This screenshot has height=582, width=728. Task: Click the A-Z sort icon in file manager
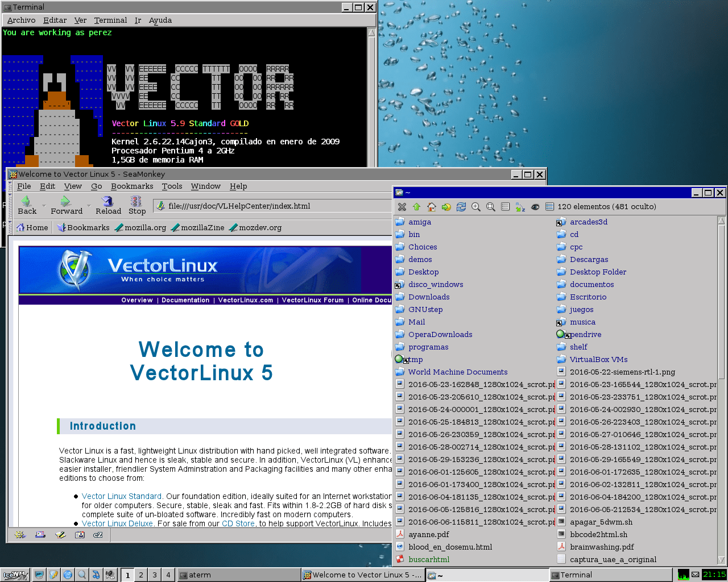click(x=520, y=207)
